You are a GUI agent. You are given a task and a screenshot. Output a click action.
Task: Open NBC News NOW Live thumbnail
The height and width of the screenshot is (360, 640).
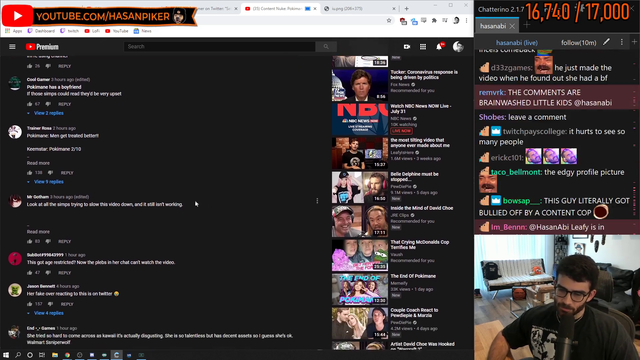coord(360,119)
